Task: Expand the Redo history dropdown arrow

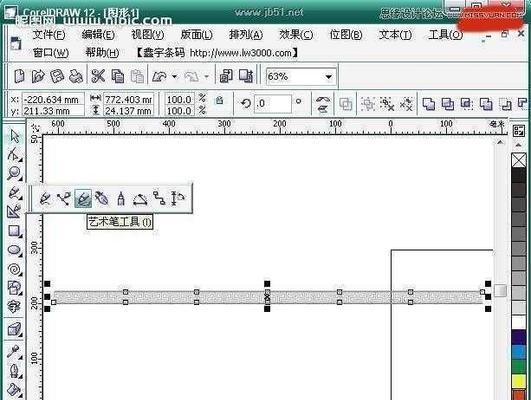Action: (x=206, y=77)
